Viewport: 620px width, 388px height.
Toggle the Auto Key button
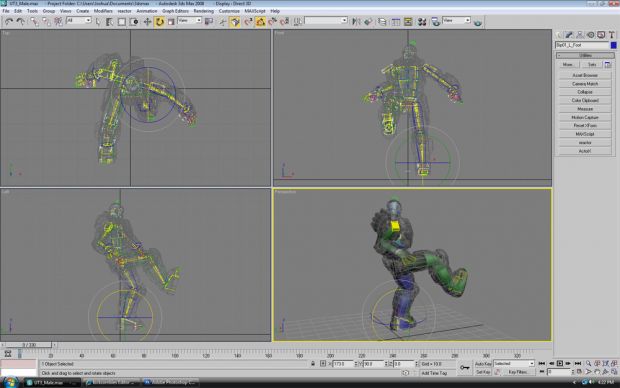(483, 363)
